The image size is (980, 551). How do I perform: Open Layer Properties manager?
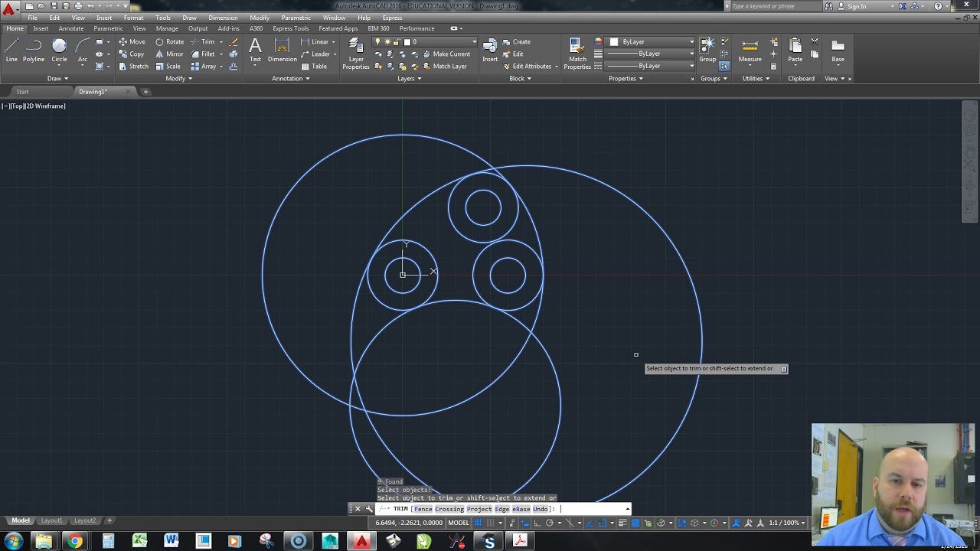click(x=356, y=53)
